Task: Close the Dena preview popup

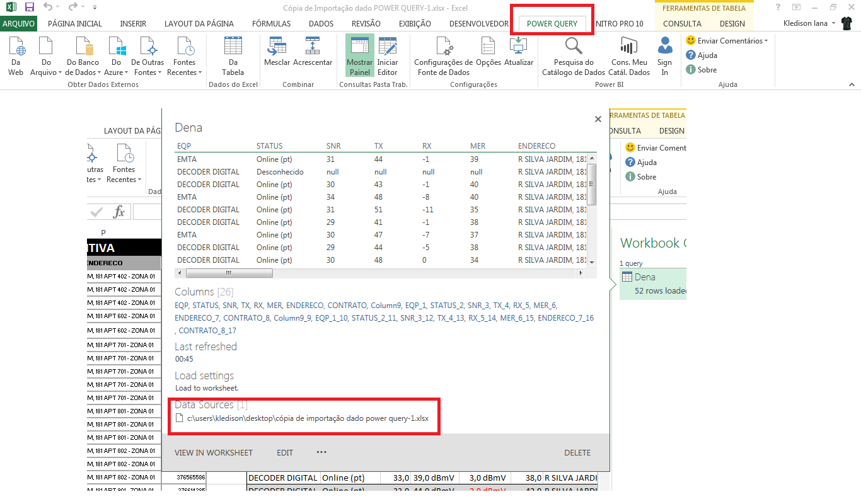Action: click(598, 118)
